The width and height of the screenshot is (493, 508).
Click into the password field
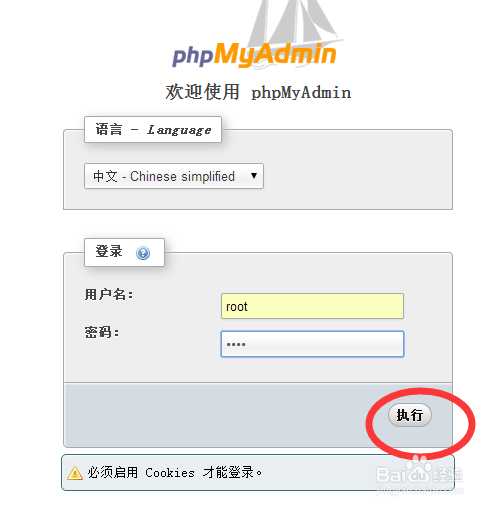click(x=312, y=344)
